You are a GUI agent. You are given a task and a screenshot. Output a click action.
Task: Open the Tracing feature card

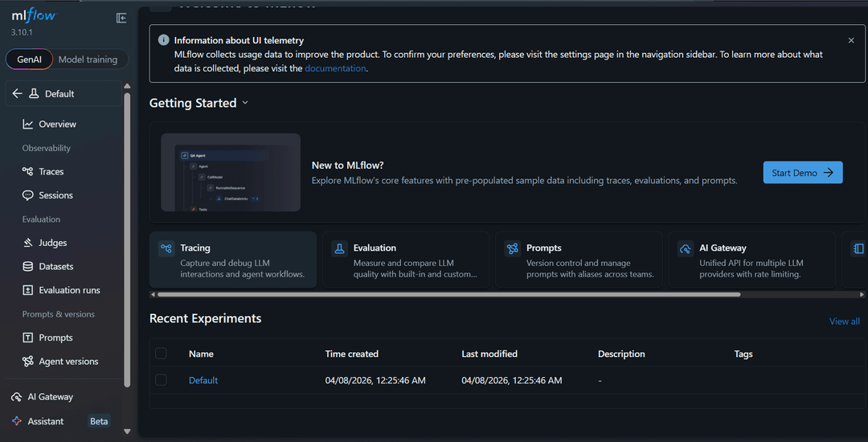(x=233, y=260)
